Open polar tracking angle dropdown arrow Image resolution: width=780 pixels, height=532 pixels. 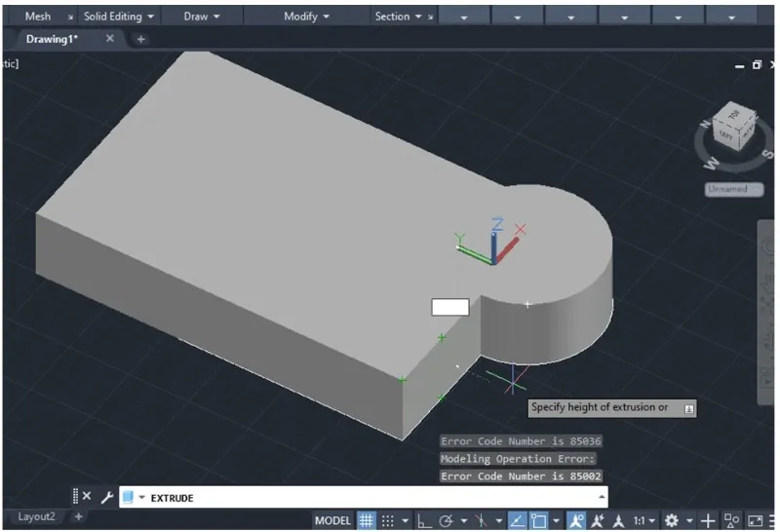(x=464, y=520)
